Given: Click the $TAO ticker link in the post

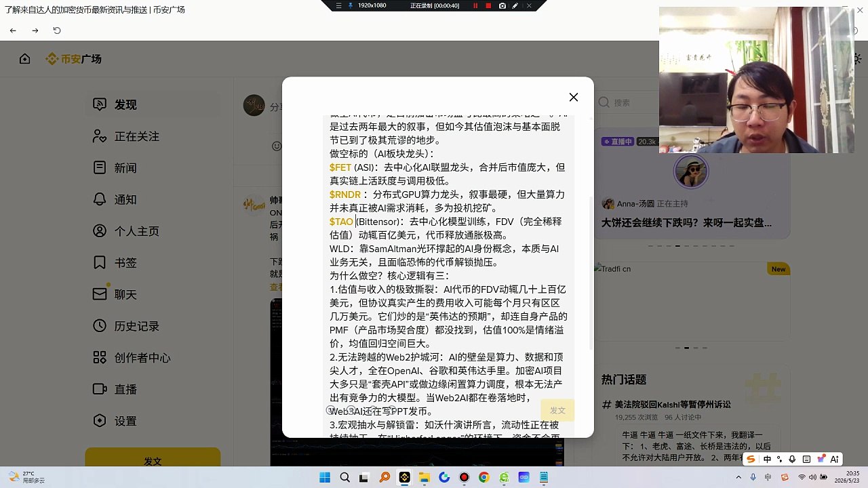Looking at the screenshot, I should coord(341,222).
